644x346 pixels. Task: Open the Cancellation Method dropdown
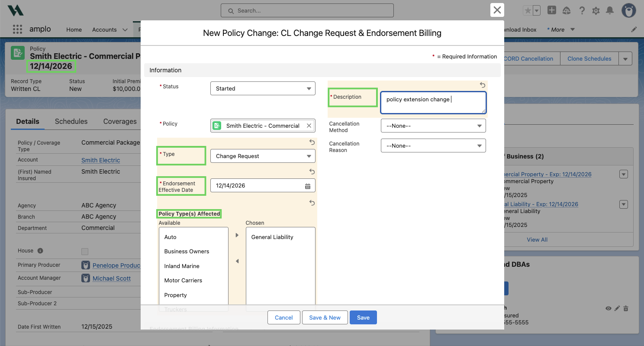pyautogui.click(x=433, y=126)
